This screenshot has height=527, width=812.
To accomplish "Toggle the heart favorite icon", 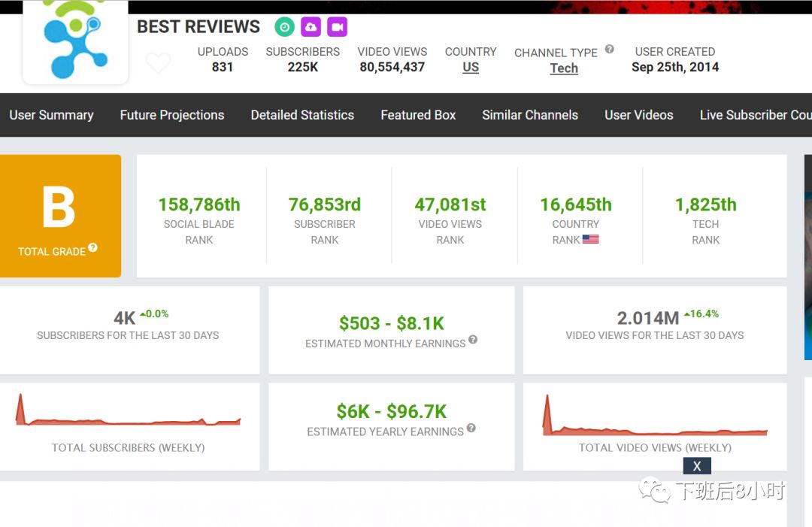I will pyautogui.click(x=158, y=63).
